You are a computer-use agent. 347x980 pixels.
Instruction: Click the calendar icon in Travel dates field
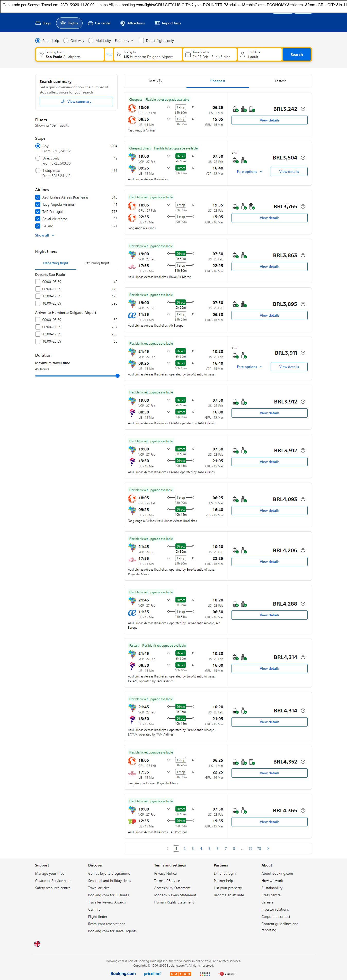click(x=188, y=54)
